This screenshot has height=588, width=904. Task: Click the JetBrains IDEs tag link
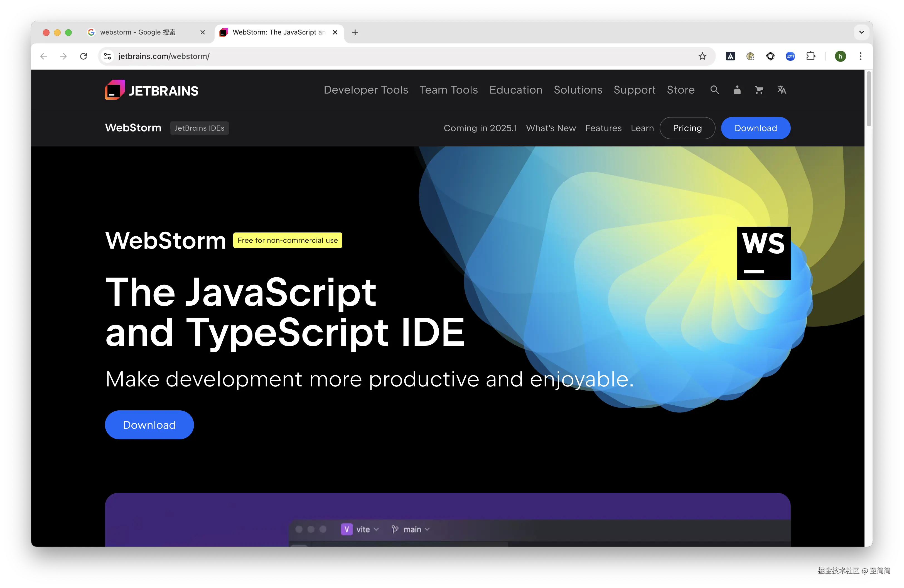pos(199,128)
